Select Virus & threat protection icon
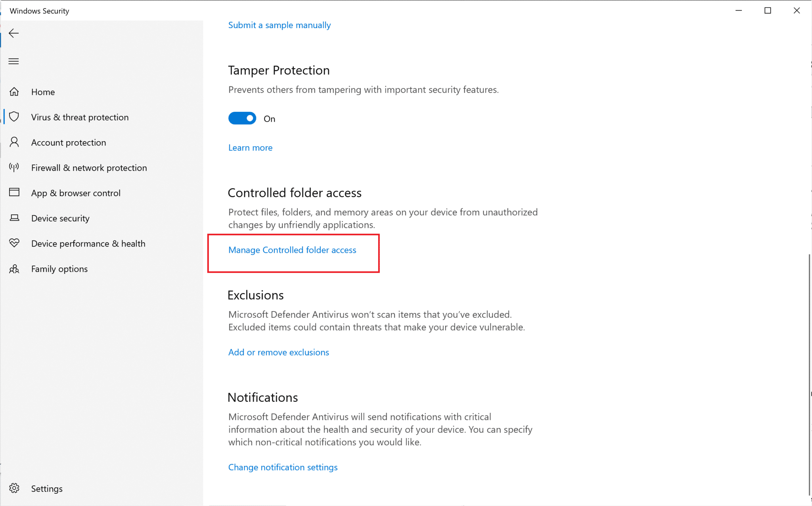Viewport: 812px width, 506px height. [x=15, y=116]
